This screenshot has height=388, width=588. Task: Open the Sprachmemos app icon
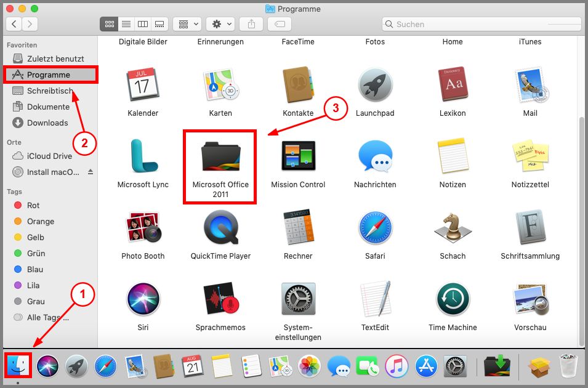[x=220, y=299]
